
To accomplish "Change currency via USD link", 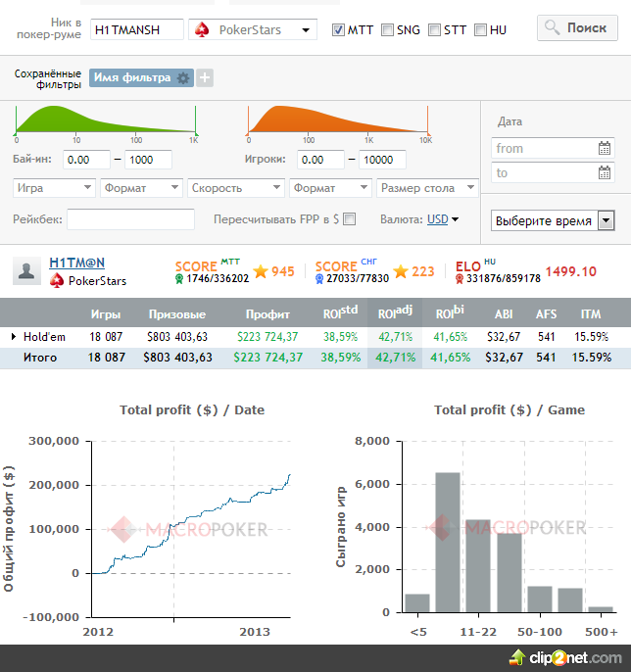I will click(x=438, y=219).
